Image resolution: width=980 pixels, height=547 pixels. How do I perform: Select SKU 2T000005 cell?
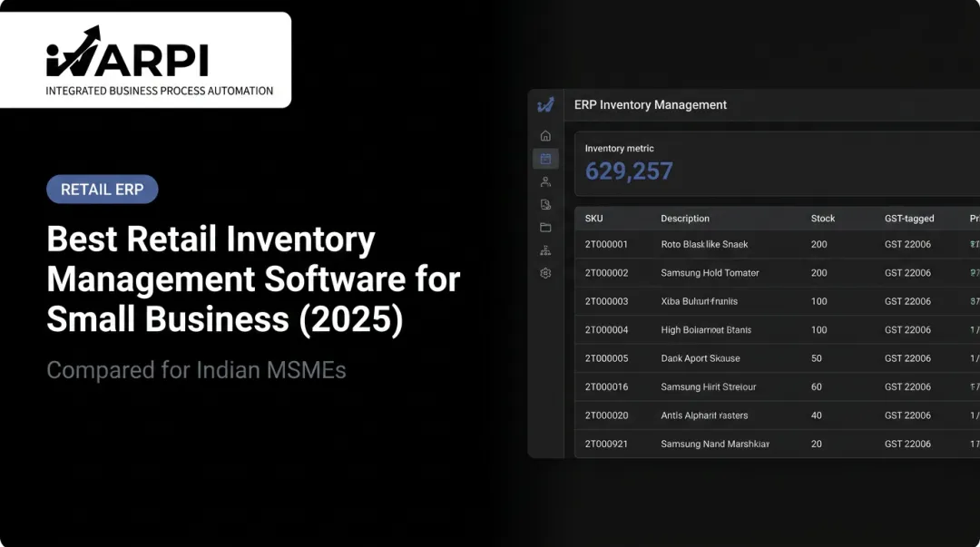click(606, 358)
